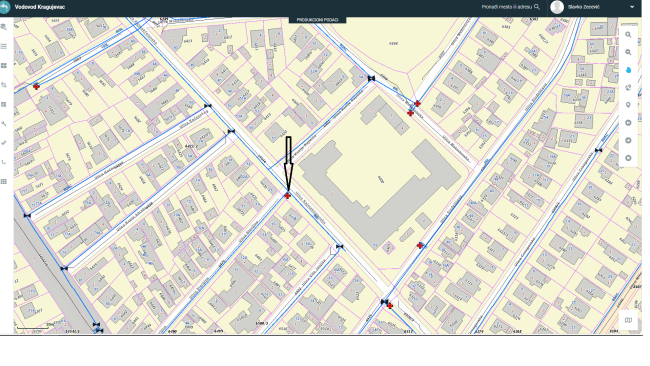650x366 pixels.
Task: Expand the Slavko Zecević user dropdown arrow
Action: point(632,7)
